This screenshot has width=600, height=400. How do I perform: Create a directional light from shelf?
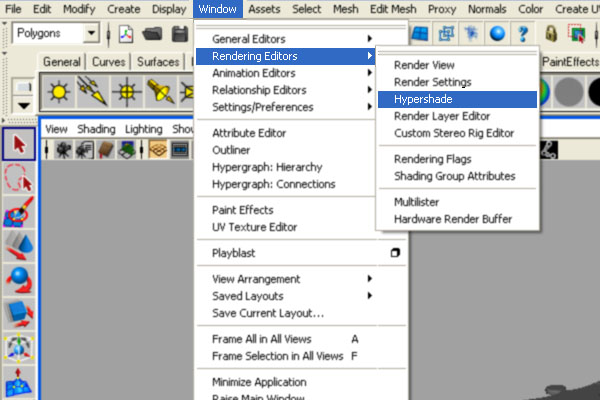coord(92,92)
